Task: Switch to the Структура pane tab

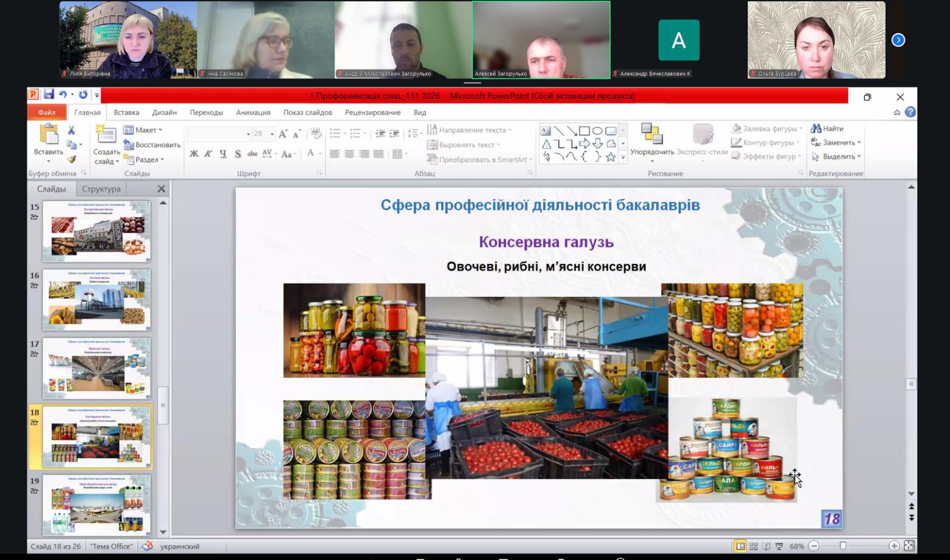Action: (x=101, y=189)
